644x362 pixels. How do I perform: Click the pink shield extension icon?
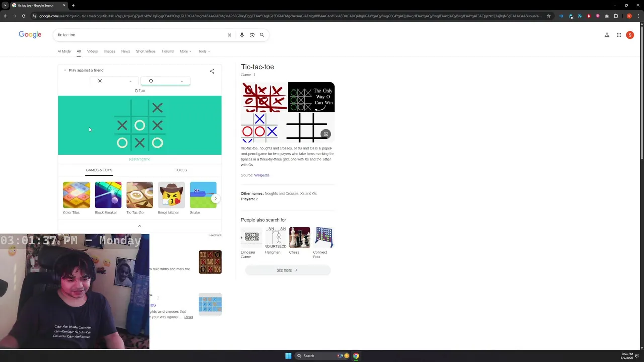[x=597, y=16]
